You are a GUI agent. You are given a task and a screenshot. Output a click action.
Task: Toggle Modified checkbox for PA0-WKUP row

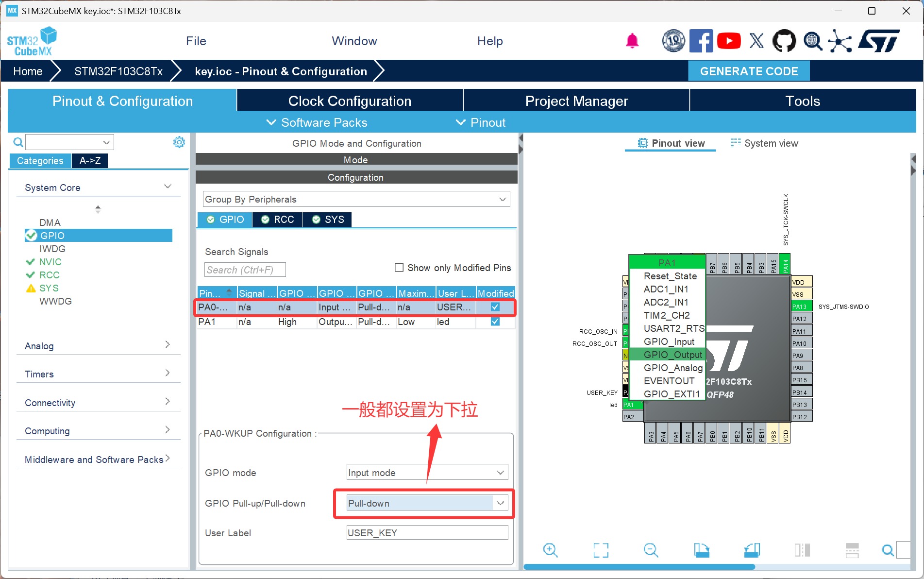pos(495,307)
